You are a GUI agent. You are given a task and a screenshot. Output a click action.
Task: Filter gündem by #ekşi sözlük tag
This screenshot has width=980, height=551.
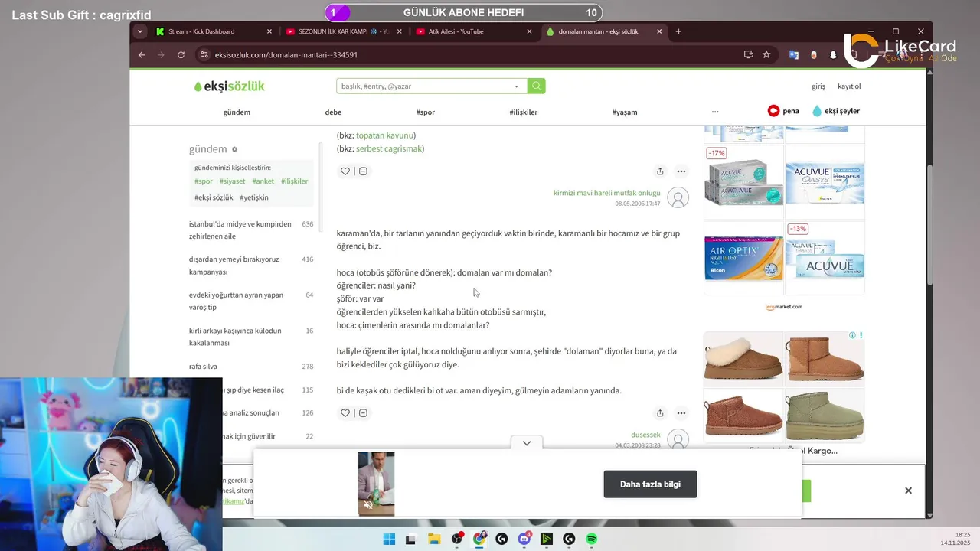[x=214, y=197]
